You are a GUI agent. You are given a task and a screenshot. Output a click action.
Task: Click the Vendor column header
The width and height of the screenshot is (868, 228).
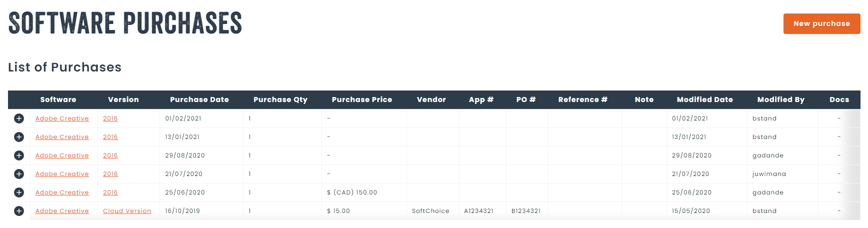pyautogui.click(x=431, y=99)
